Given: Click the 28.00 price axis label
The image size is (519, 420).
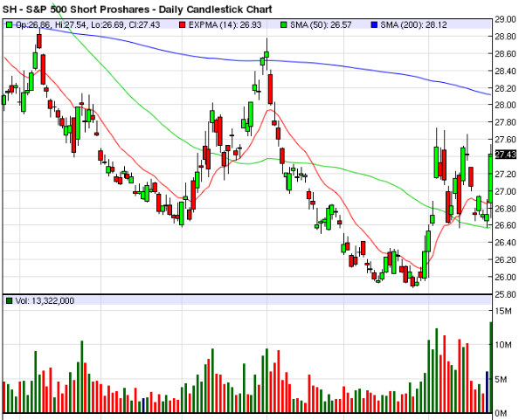Looking at the screenshot, I should (505, 105).
